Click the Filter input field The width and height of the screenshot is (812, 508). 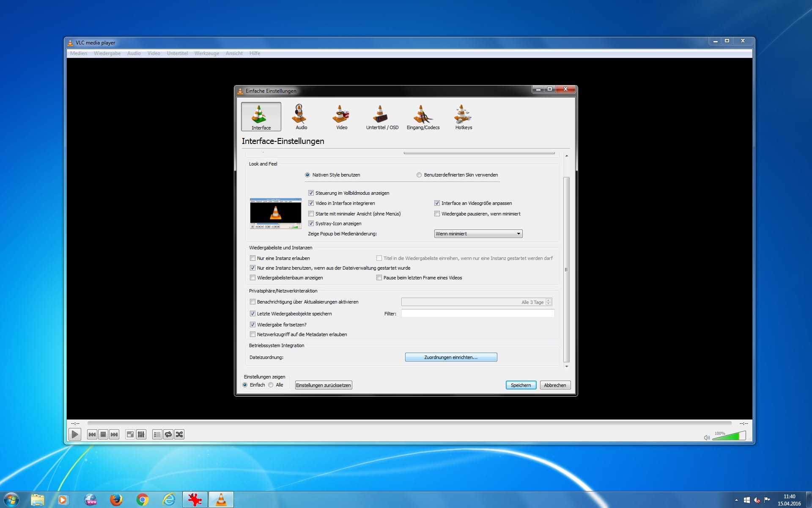477,313
